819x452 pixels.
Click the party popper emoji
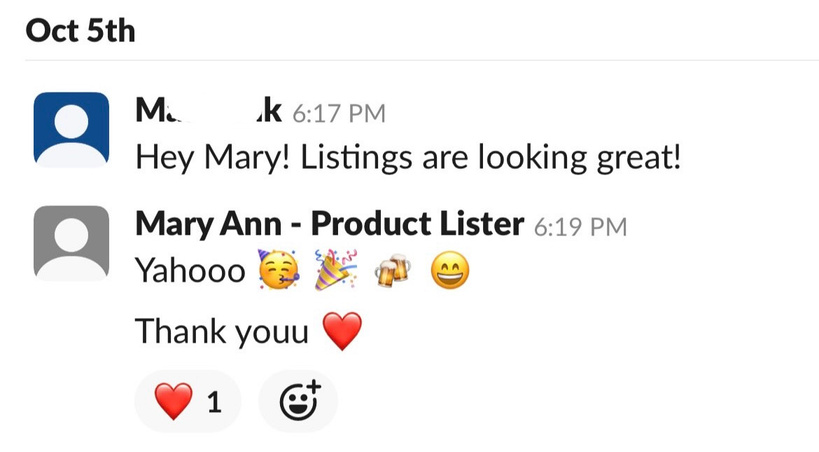(336, 270)
